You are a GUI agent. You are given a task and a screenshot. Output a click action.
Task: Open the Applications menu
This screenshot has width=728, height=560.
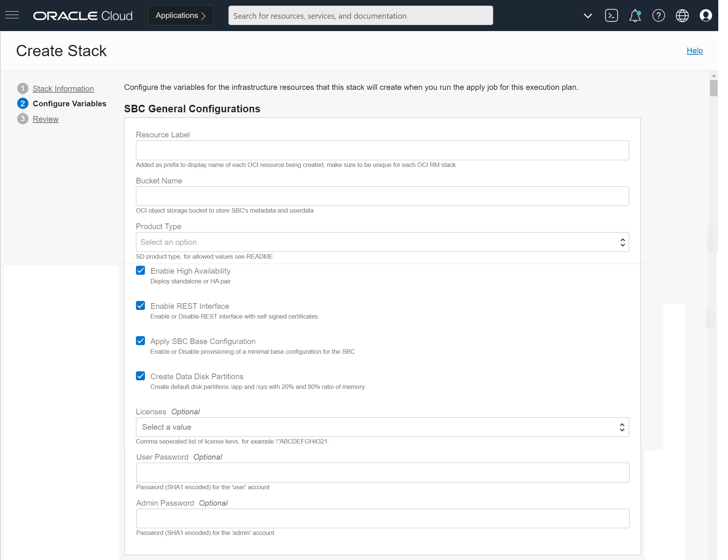click(x=181, y=15)
